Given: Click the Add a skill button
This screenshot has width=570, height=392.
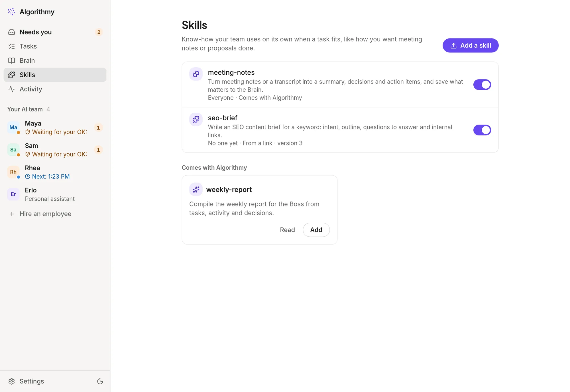Looking at the screenshot, I should tap(471, 45).
